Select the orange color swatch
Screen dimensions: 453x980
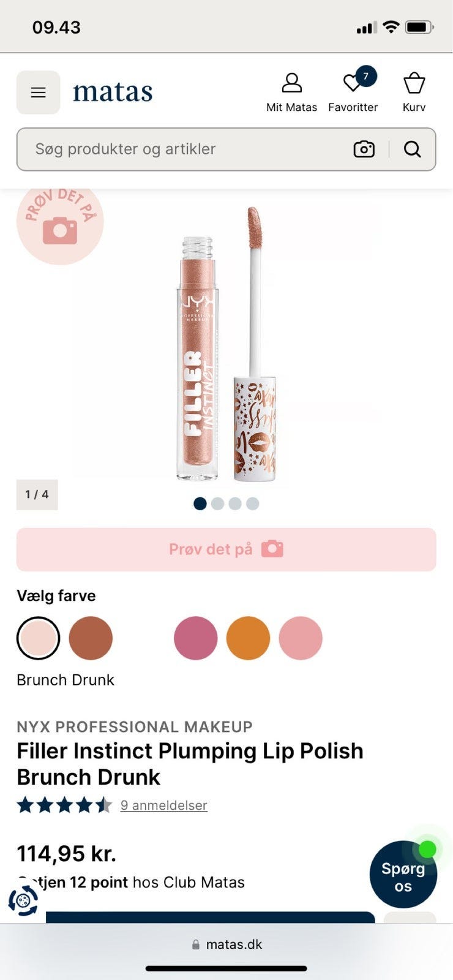coord(248,638)
